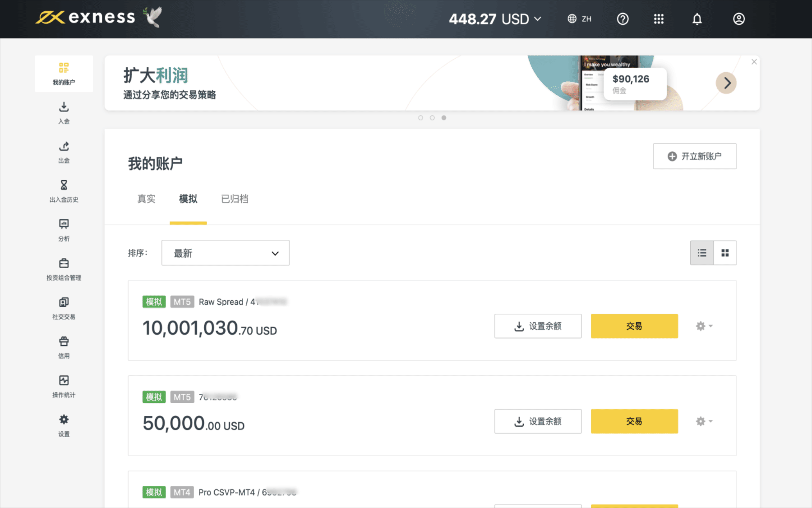This screenshot has width=812, height=508.
Task: Click MT5 tag on Raw Spread account
Action: click(x=182, y=302)
